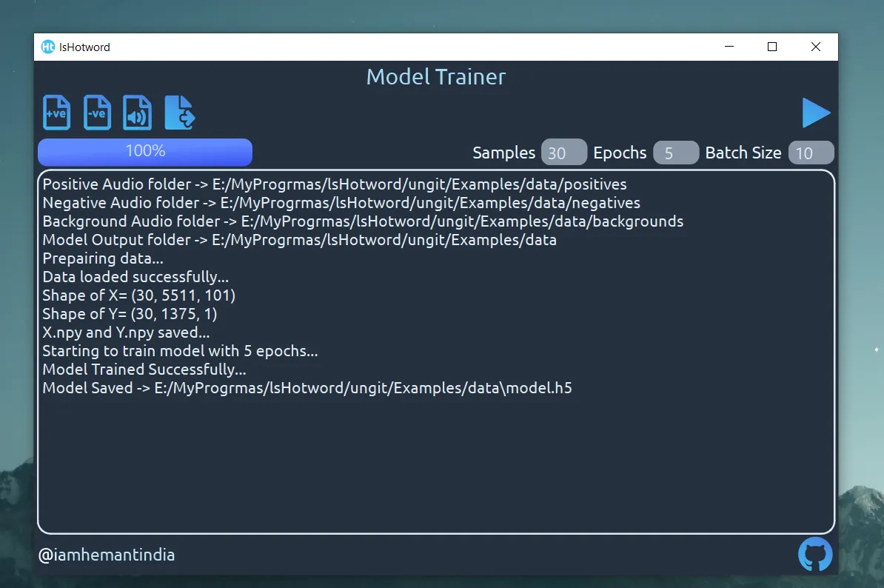884x588 pixels.
Task: Set model output folder via export icon
Action: pyautogui.click(x=180, y=113)
